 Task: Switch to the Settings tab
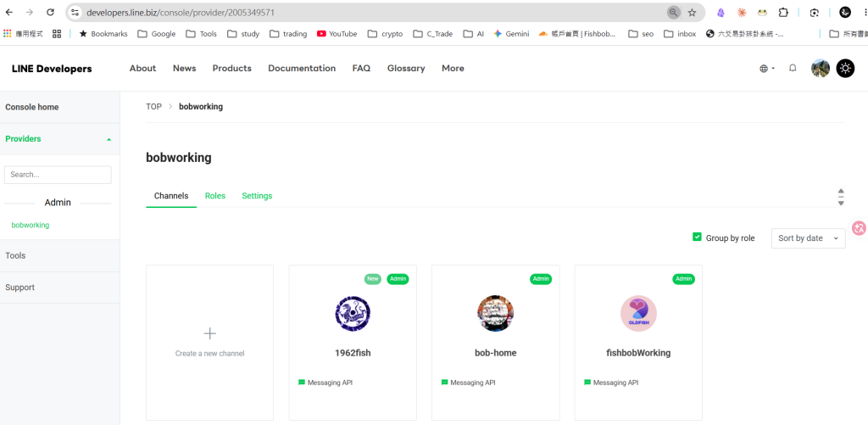257,196
